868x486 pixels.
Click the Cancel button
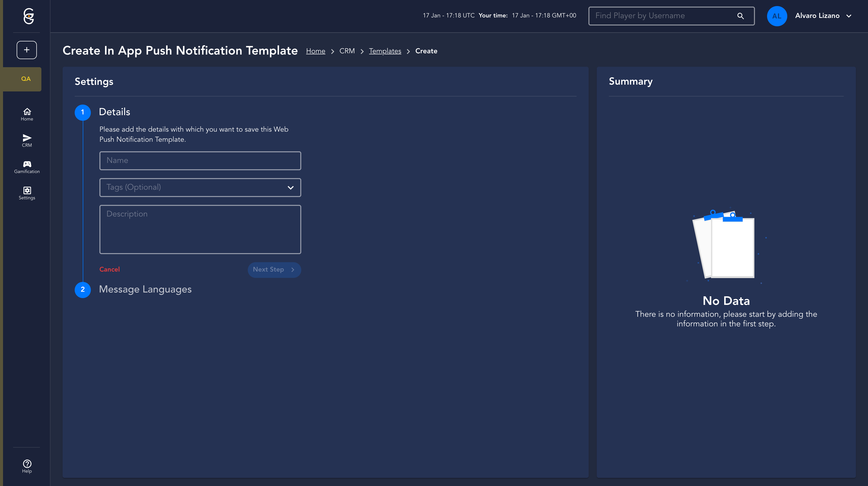pos(110,270)
